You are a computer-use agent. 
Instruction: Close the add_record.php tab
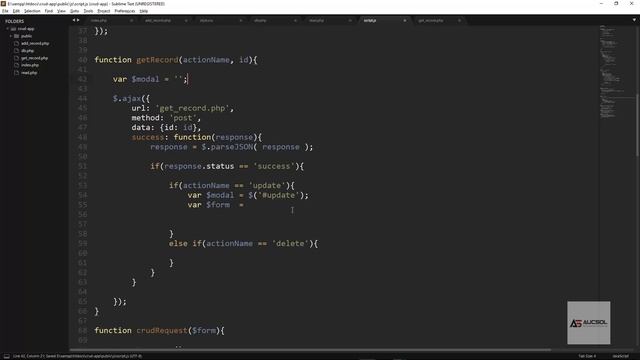point(186,20)
